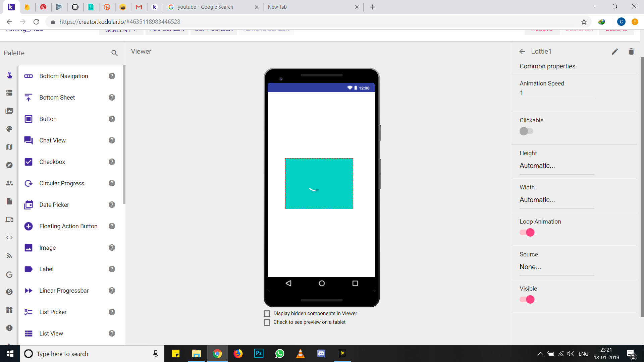Open the Google category in palette sidebar
Screen dimensions: 644x362
click(9, 275)
